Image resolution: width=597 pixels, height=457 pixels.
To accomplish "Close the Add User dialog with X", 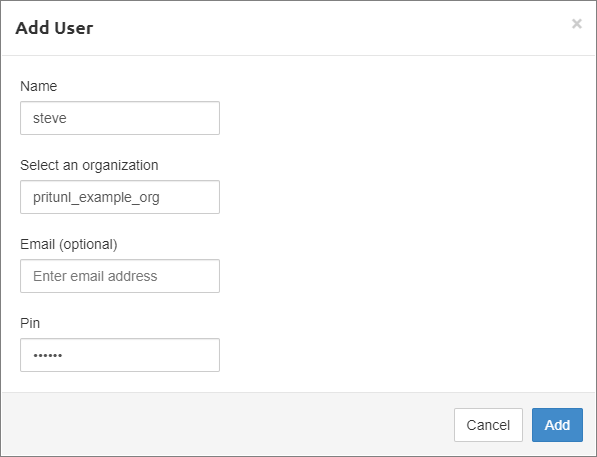I will tap(576, 24).
